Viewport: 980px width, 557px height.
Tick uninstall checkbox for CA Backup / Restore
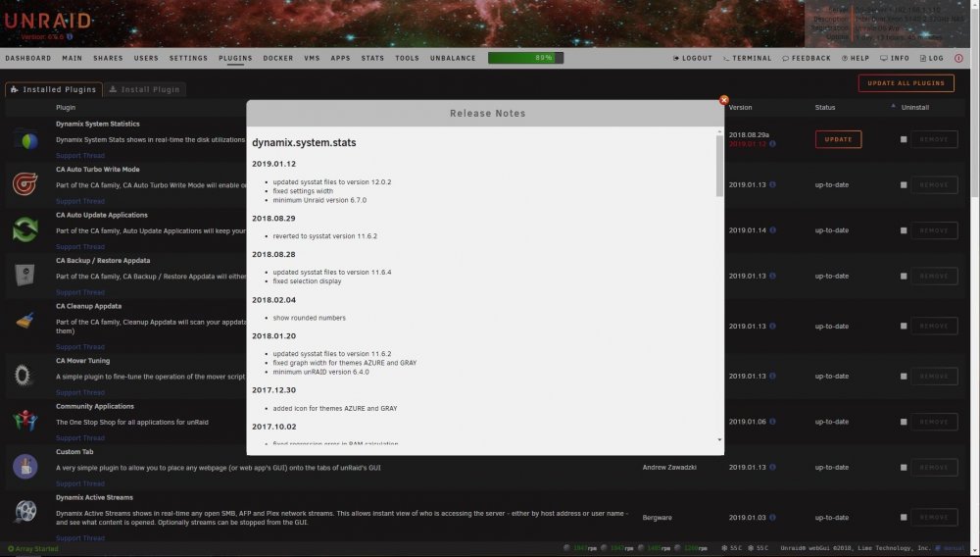coord(904,277)
